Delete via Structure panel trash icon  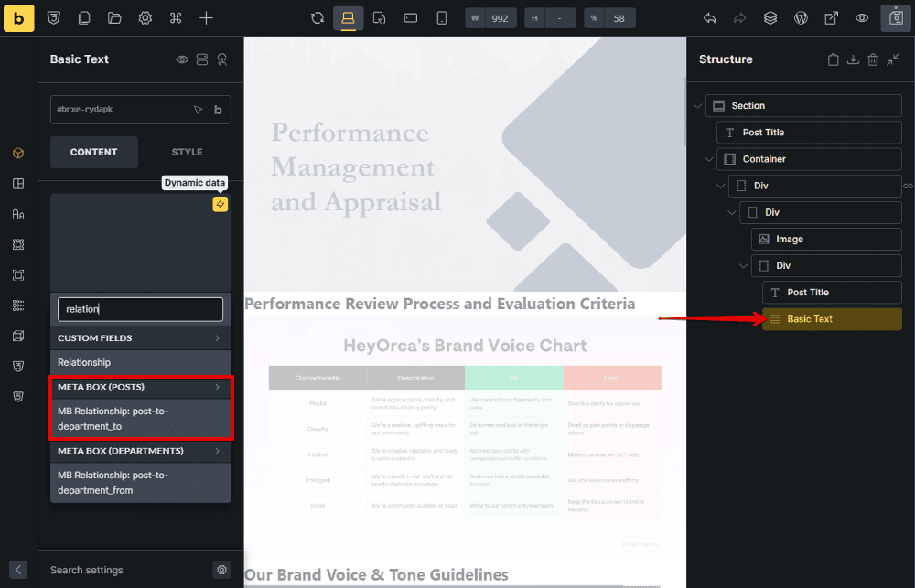873,59
